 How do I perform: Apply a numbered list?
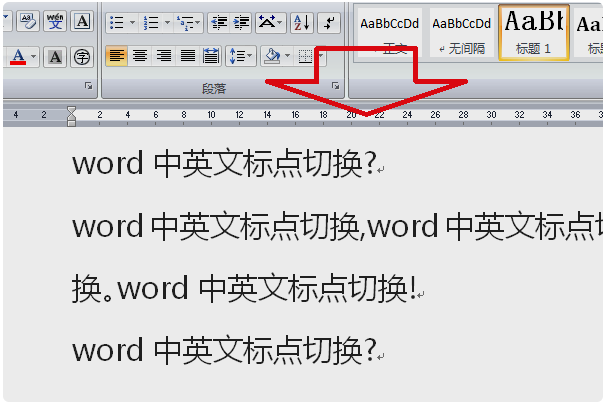[151, 23]
